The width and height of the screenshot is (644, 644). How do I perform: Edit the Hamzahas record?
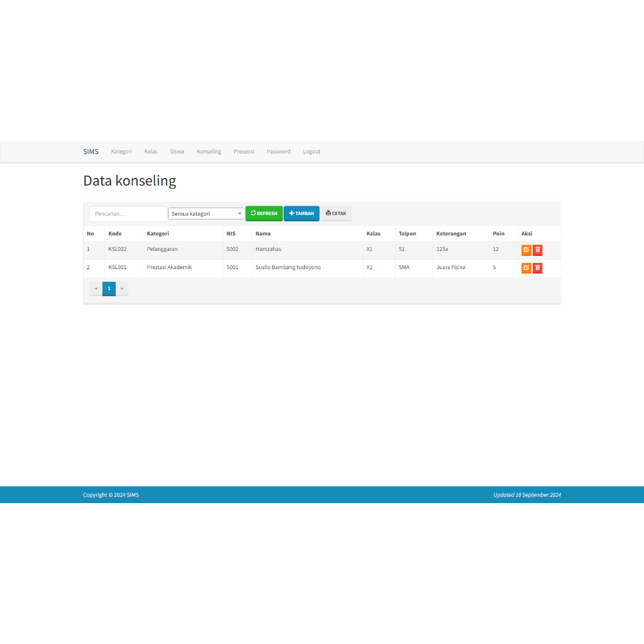(526, 250)
